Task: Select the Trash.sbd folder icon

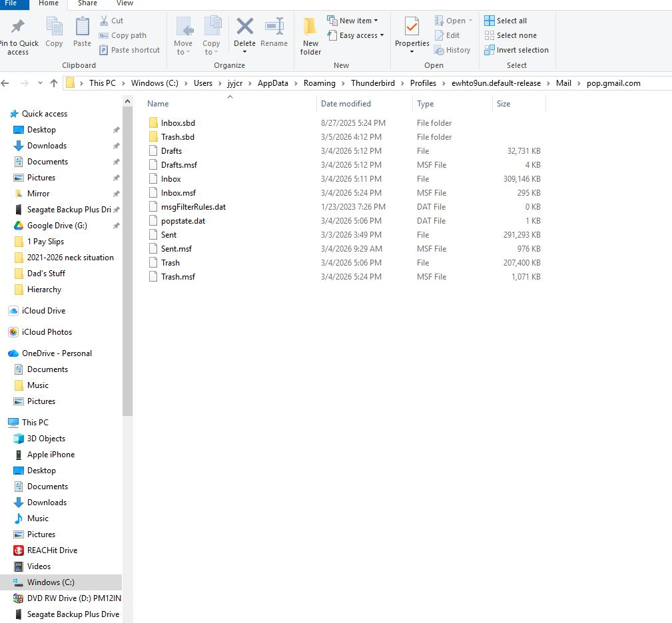Action: 153,137
